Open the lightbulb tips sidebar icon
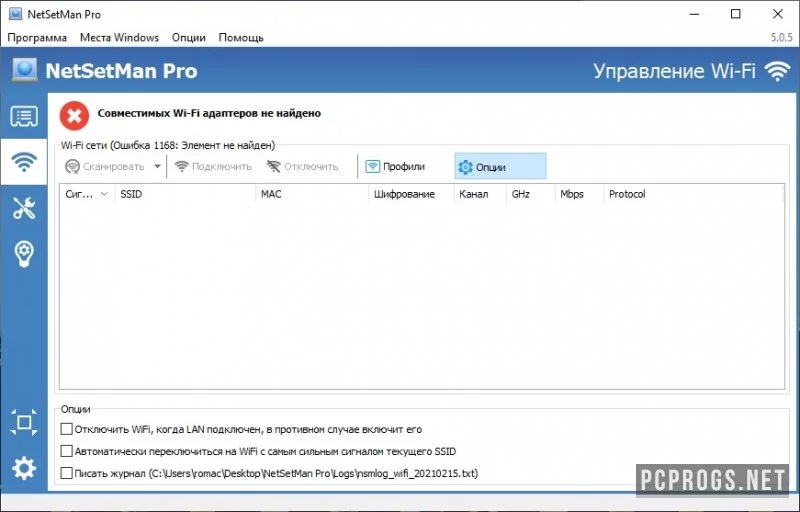The width and height of the screenshot is (800, 512). [24, 253]
